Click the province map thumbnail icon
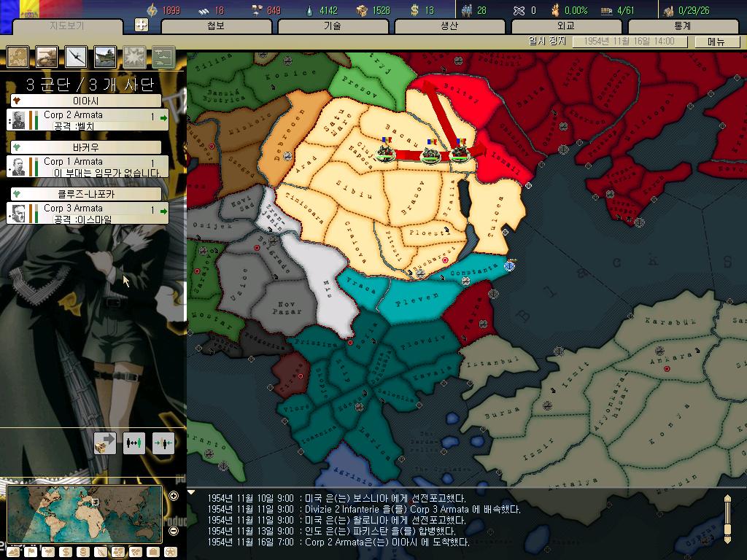 (x=18, y=57)
